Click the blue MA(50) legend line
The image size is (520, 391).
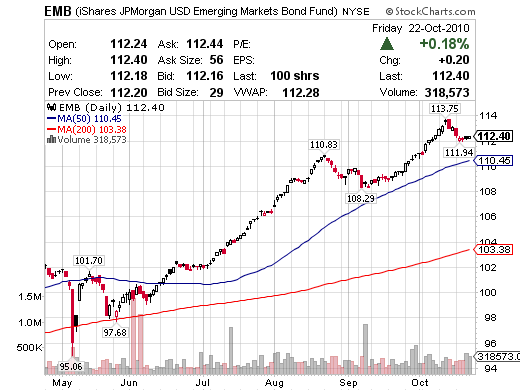51,118
